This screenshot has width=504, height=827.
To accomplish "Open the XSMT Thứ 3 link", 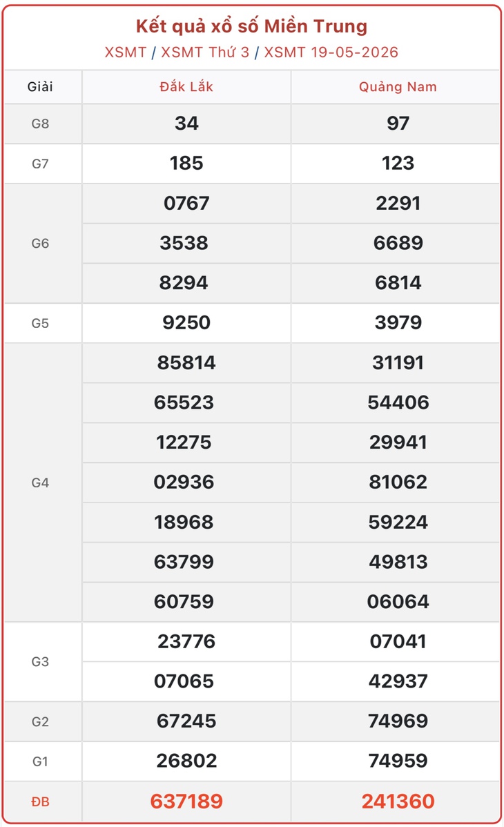I will tap(205, 52).
